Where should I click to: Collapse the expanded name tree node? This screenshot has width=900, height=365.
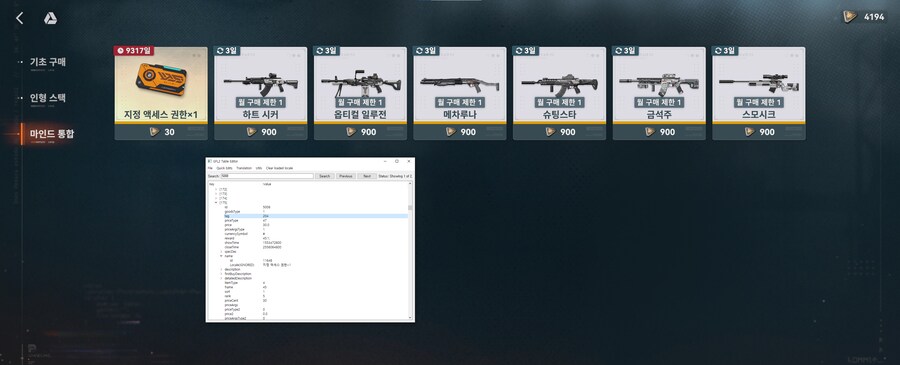[221, 256]
